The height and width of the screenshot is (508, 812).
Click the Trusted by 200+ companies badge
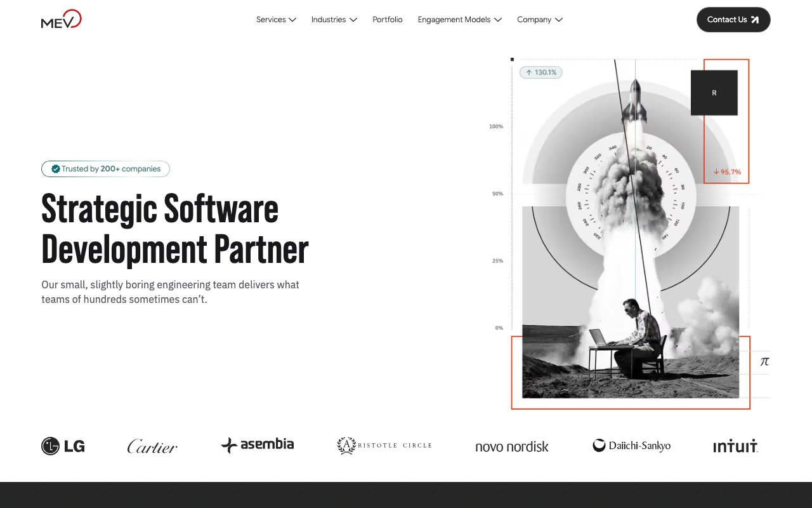point(105,169)
